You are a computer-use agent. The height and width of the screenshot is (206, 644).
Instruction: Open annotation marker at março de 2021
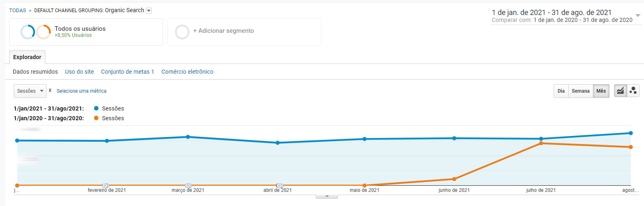188,186
